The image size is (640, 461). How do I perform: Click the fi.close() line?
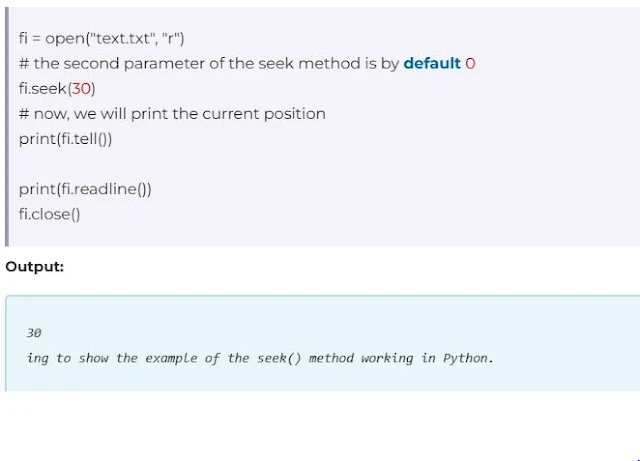pos(49,213)
